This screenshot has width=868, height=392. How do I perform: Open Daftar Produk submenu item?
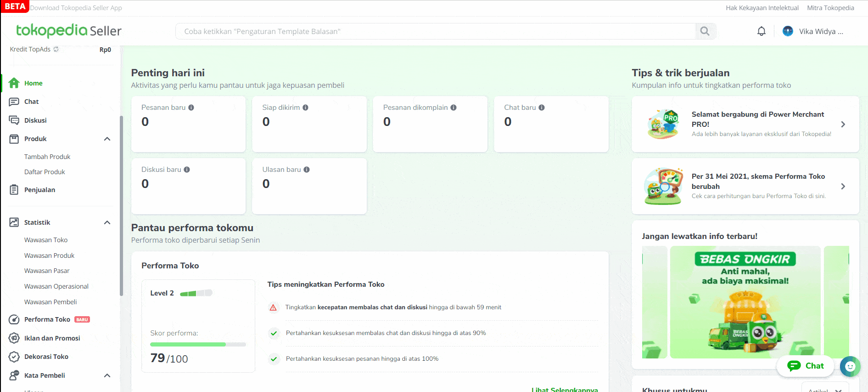tap(45, 172)
